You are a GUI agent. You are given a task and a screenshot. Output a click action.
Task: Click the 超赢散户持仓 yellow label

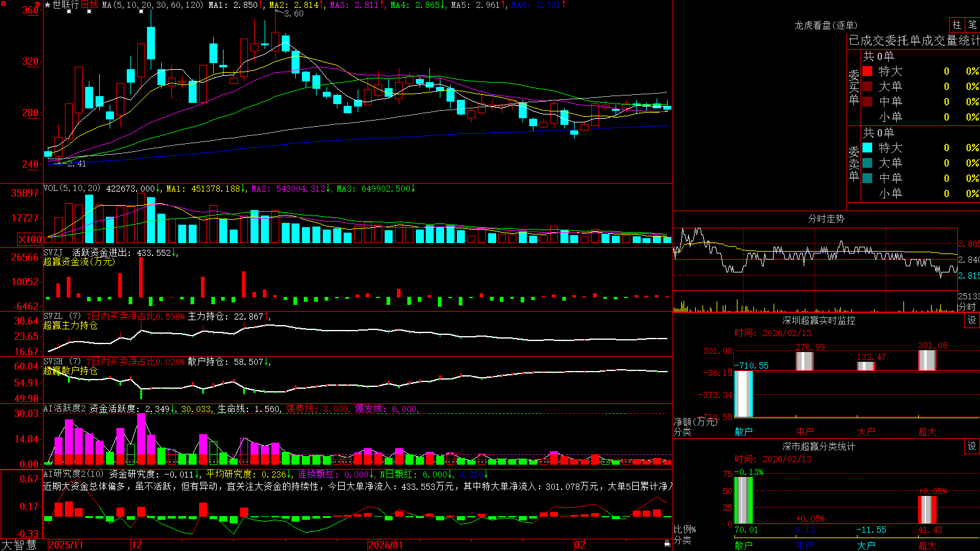pos(70,370)
